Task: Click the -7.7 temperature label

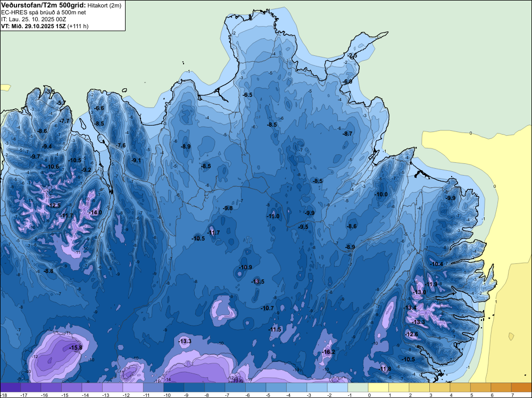Action: pos(64,121)
